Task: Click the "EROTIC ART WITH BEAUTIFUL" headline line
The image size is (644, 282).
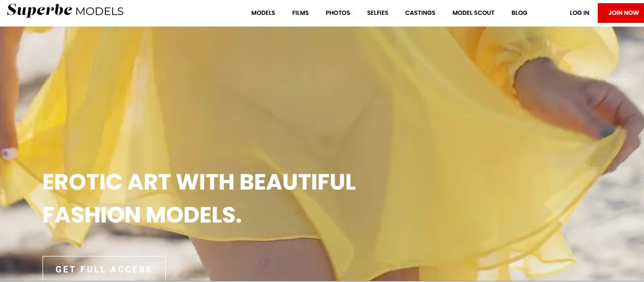Action: [x=199, y=182]
